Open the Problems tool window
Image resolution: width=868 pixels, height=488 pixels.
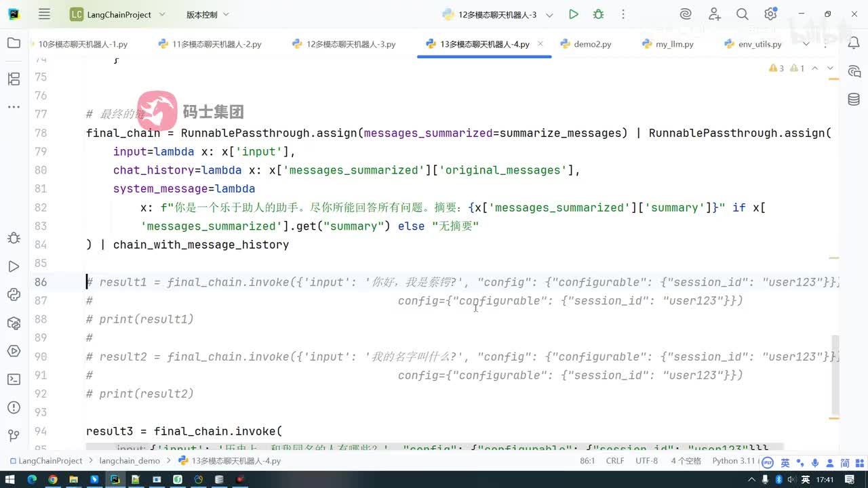click(x=14, y=407)
